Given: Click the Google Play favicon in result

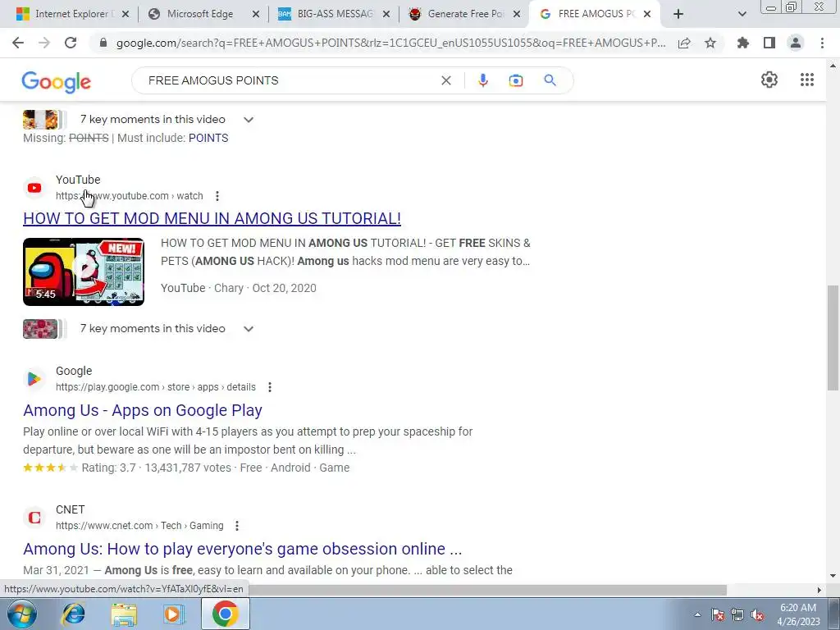Looking at the screenshot, I should [34, 379].
